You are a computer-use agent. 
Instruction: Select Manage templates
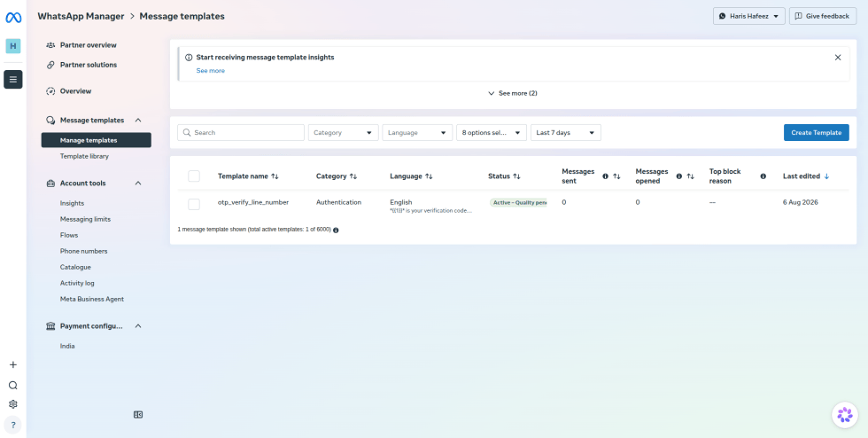coord(97,140)
